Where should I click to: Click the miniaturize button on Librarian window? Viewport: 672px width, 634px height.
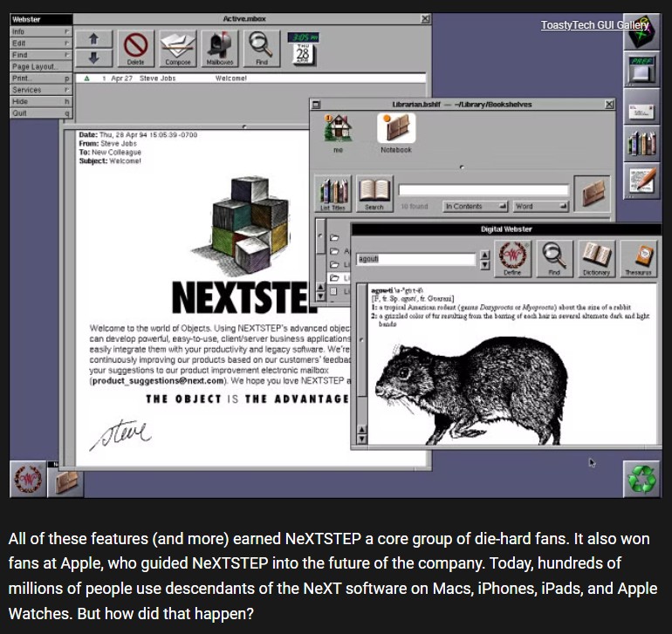click(316, 105)
